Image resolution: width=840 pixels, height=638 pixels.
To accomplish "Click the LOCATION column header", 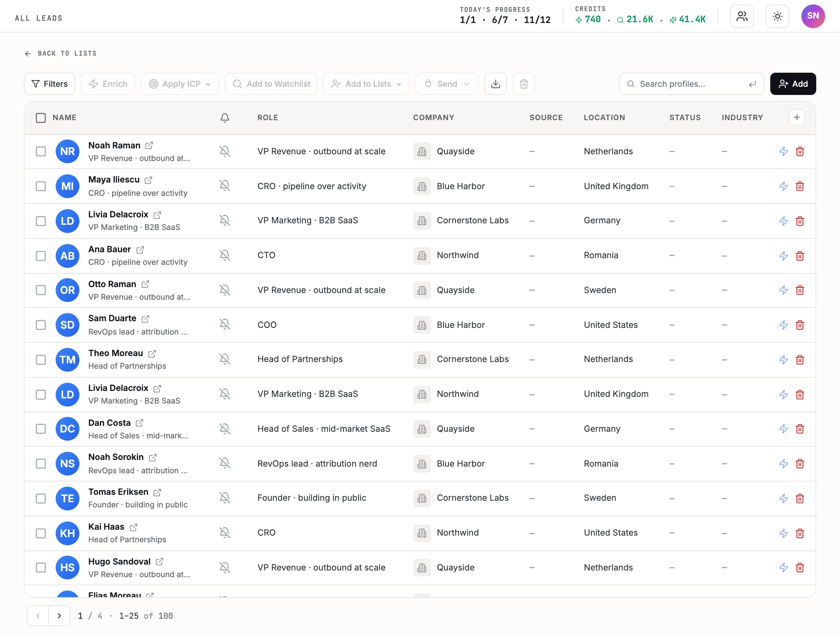I will click(x=604, y=118).
